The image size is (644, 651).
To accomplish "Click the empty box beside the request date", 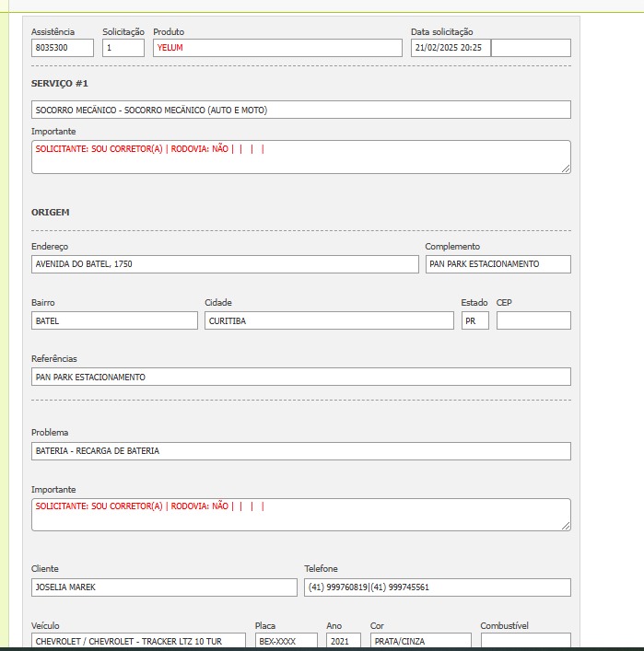I will tap(531, 48).
